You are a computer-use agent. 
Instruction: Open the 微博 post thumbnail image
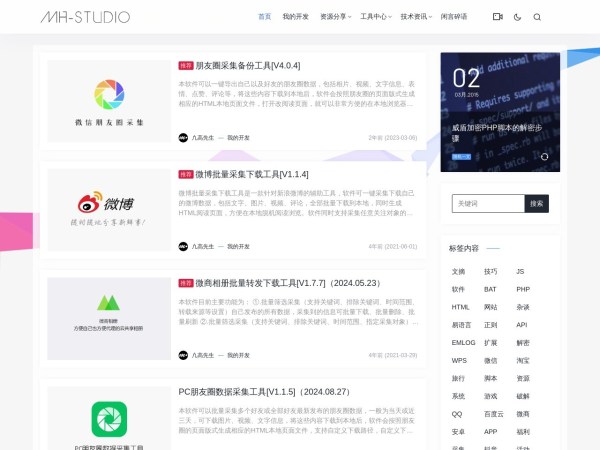click(x=109, y=210)
